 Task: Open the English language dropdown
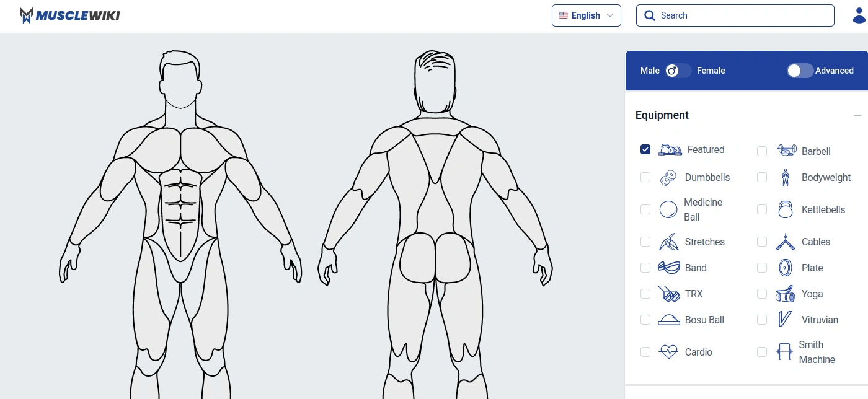[x=586, y=15]
